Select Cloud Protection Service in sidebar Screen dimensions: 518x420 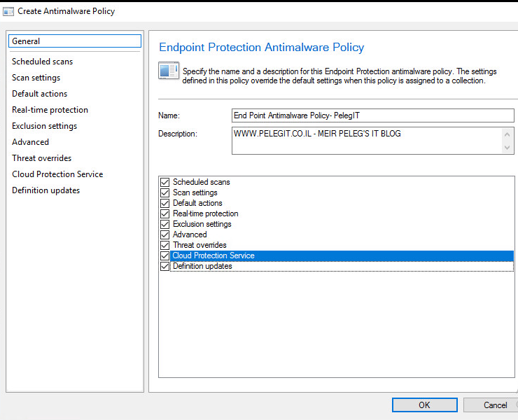(x=57, y=174)
